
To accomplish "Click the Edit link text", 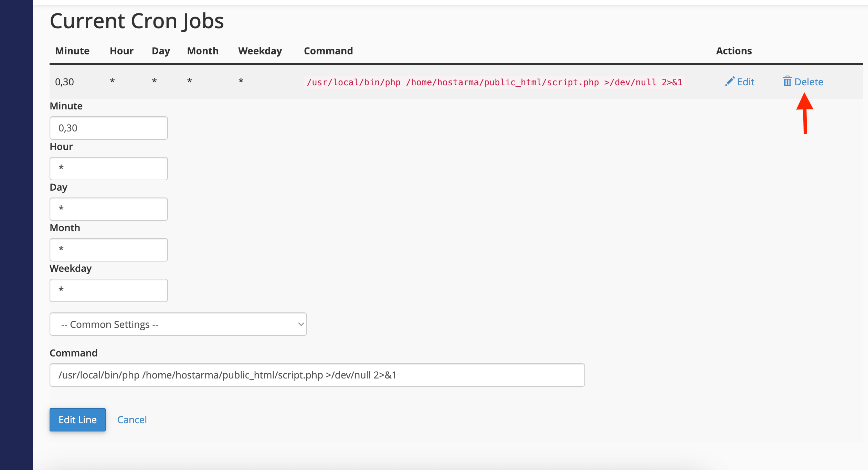I will tap(746, 82).
